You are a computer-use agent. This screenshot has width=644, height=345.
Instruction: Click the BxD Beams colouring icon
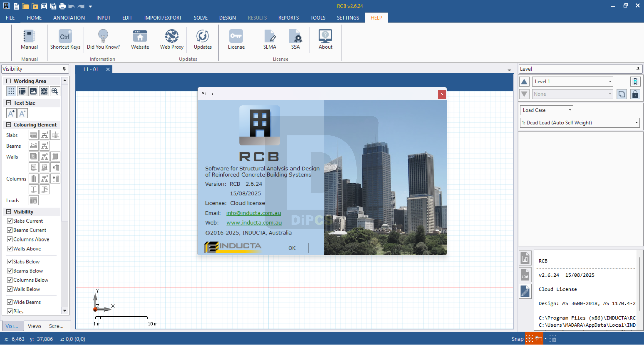click(x=34, y=146)
